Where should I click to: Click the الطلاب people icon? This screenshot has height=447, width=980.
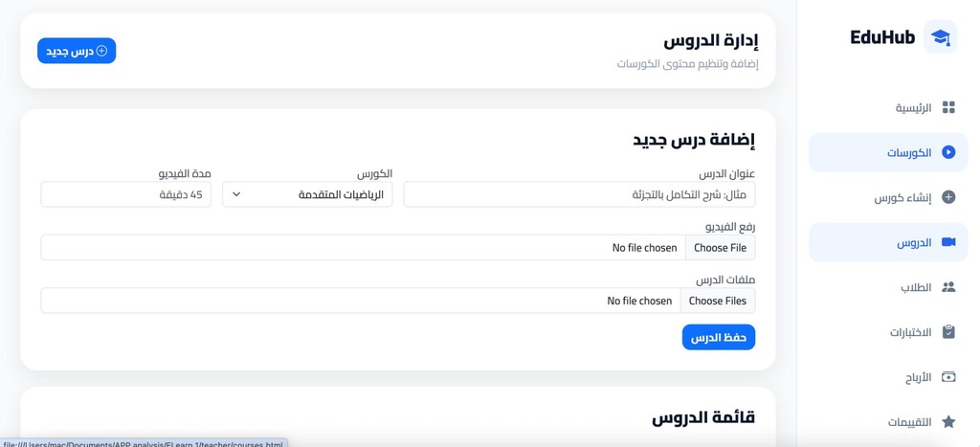pos(948,287)
